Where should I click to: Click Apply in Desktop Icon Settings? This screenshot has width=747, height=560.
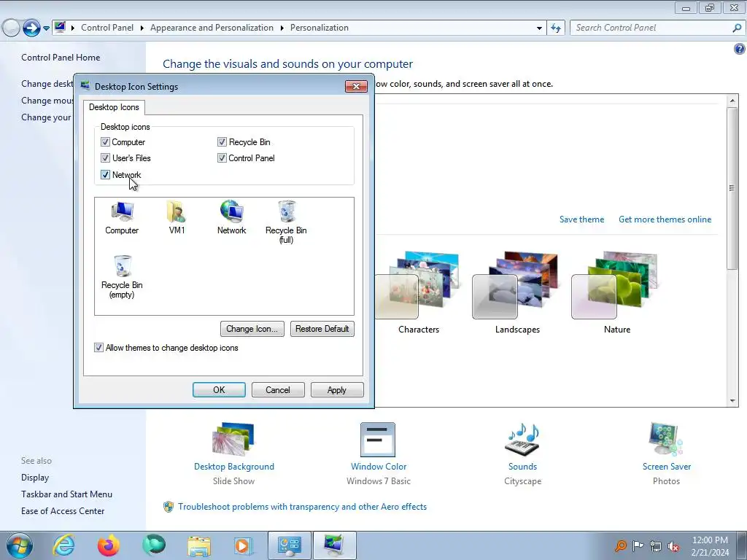337,389
